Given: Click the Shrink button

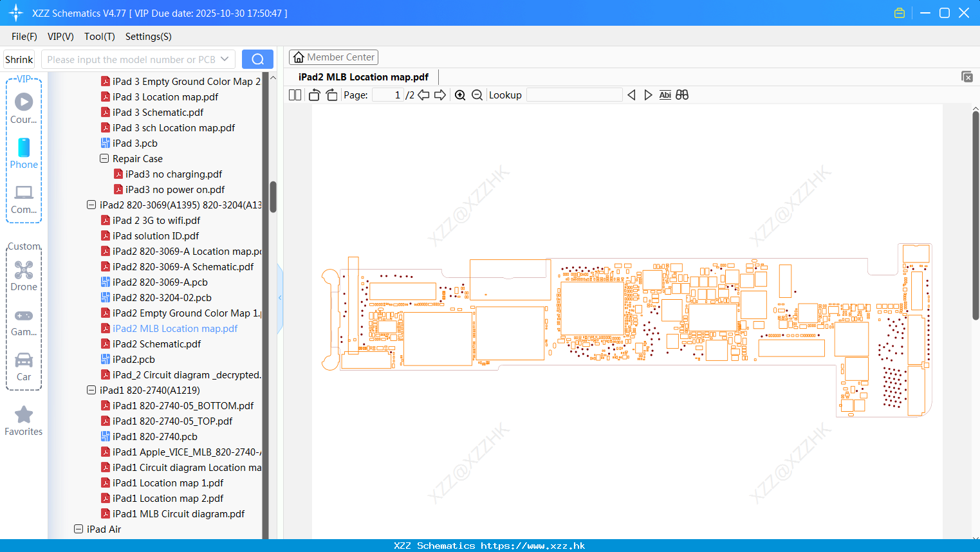Looking at the screenshot, I should (19, 59).
